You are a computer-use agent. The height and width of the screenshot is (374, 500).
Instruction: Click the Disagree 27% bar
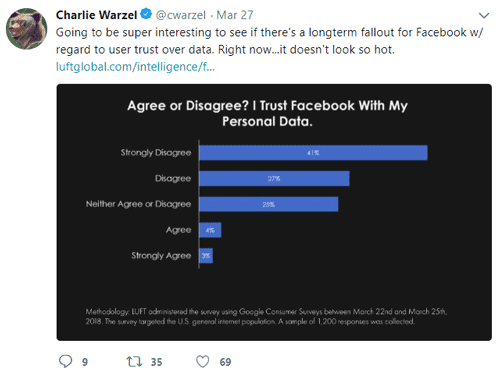(274, 179)
